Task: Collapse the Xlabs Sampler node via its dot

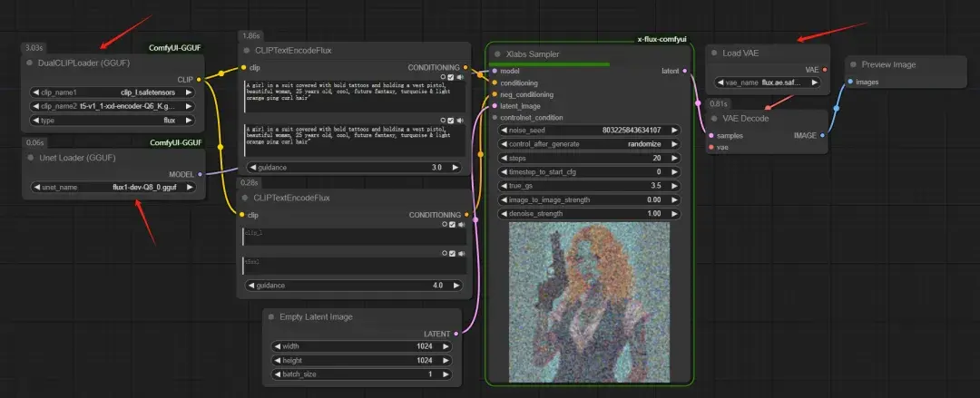Action: pos(495,54)
